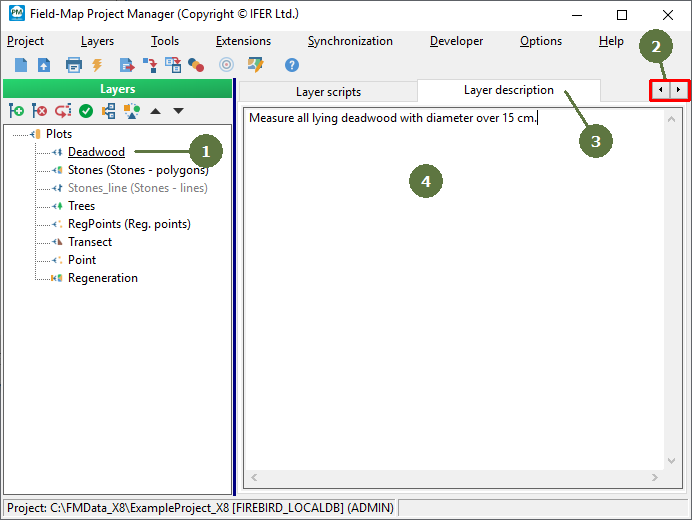Move layer down with black down arrow
The width and height of the screenshot is (692, 520).
[178, 111]
